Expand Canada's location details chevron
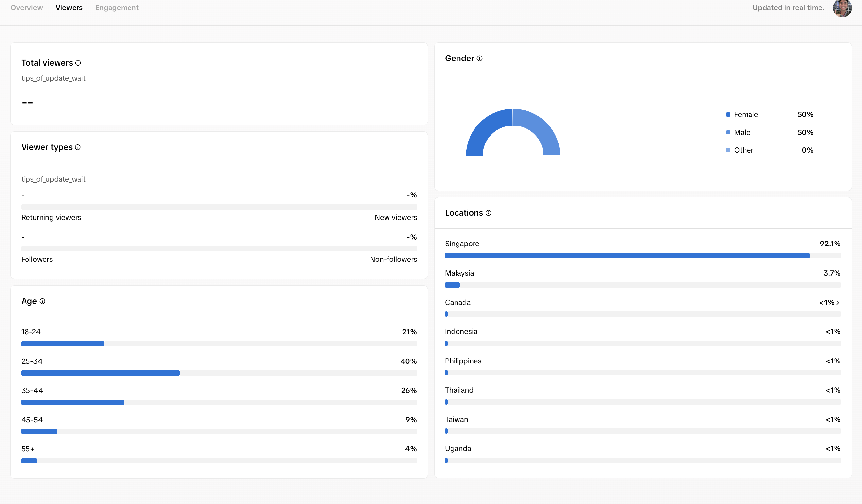The image size is (862, 504). point(838,303)
